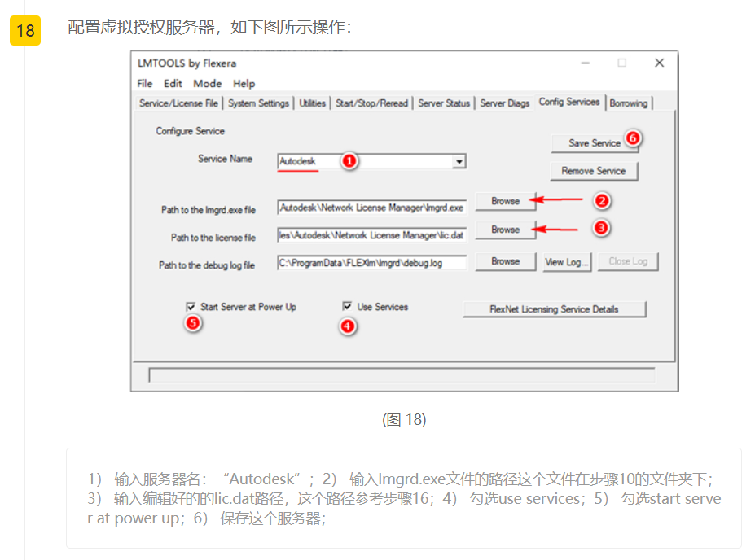Open the Mode menu
This screenshot has width=755, height=560.
coord(207,83)
